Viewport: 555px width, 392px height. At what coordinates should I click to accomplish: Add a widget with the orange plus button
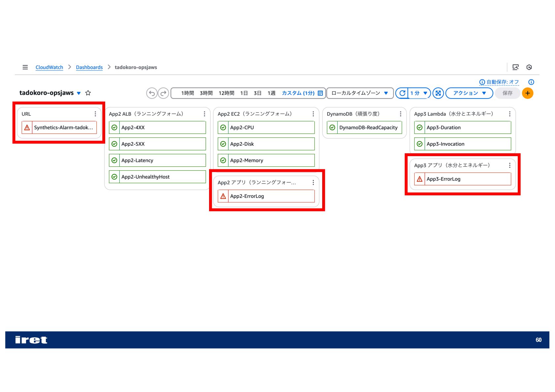point(527,93)
